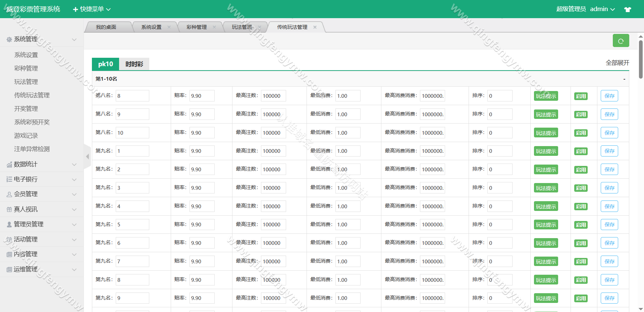Toggle 启用 status for 第九名 1 row
This screenshot has width=644, height=312.
tap(581, 151)
